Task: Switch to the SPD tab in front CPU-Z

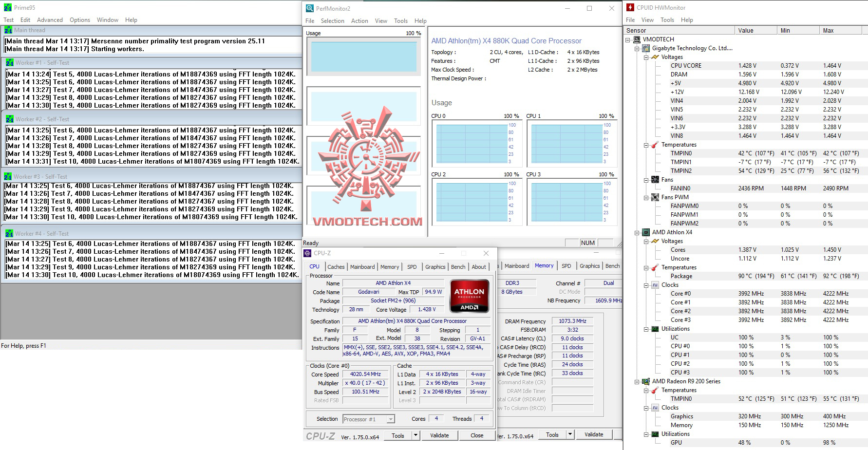Action: coord(412,267)
